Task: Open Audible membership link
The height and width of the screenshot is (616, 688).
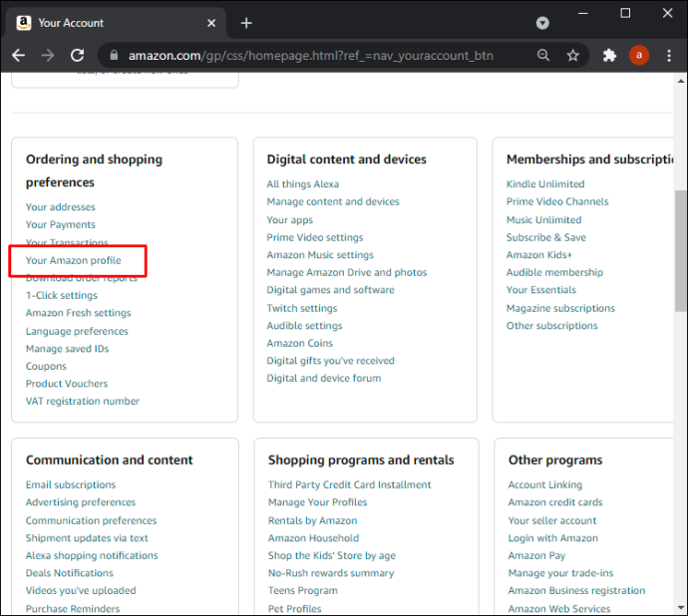Action: click(x=554, y=273)
